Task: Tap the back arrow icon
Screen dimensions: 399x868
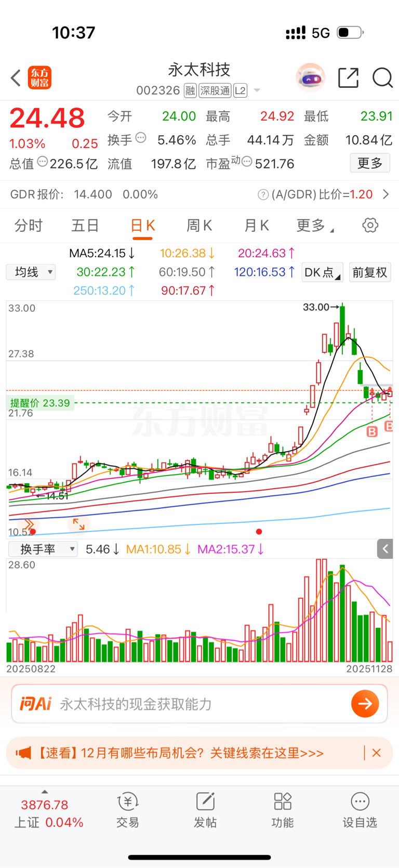Action: (16, 78)
